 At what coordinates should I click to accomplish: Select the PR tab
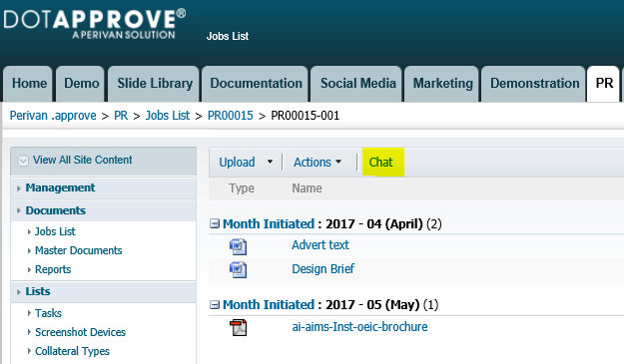click(x=604, y=84)
